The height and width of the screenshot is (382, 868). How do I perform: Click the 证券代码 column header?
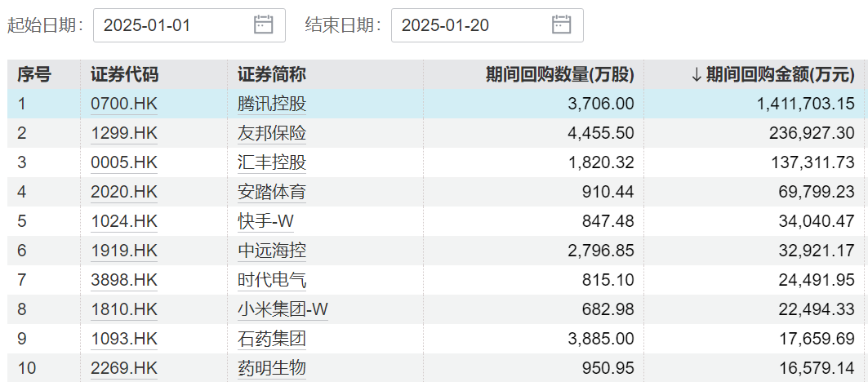[x=125, y=74]
